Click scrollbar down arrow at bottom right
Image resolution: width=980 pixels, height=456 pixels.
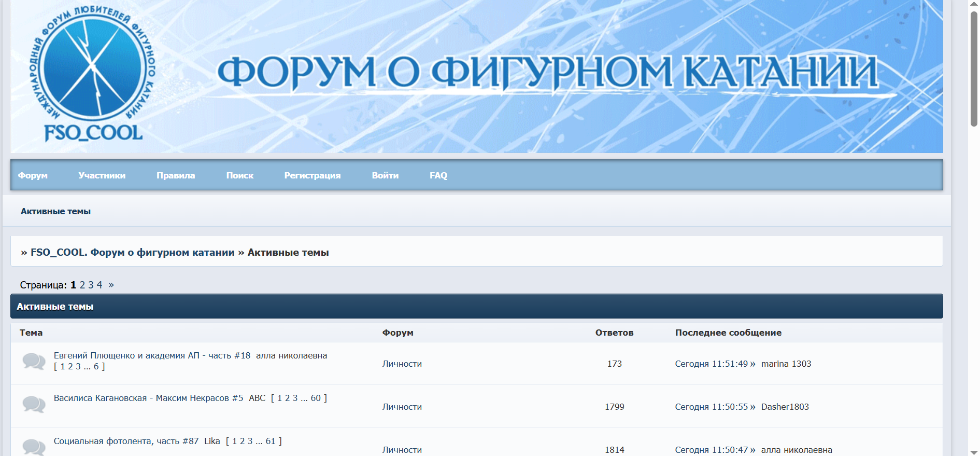[974, 452]
